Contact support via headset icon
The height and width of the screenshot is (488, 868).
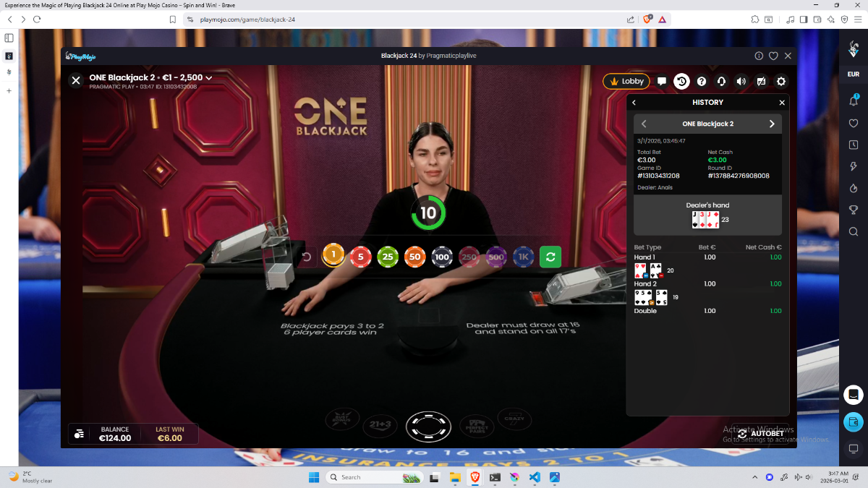[x=721, y=82]
